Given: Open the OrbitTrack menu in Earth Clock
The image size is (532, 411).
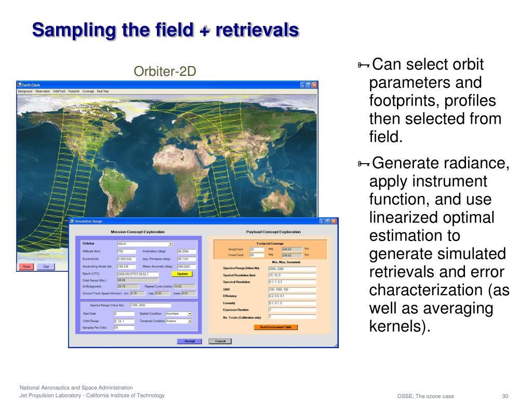Looking at the screenshot, I should point(59,91).
